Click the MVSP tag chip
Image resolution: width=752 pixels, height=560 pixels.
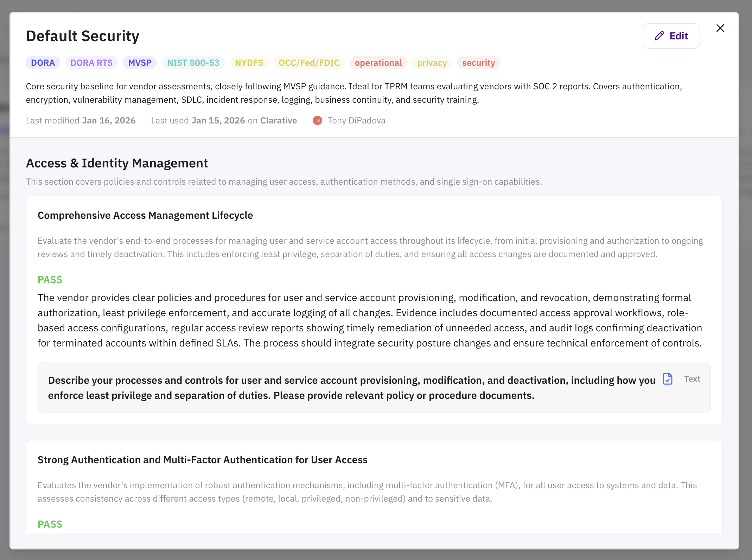[x=140, y=63]
